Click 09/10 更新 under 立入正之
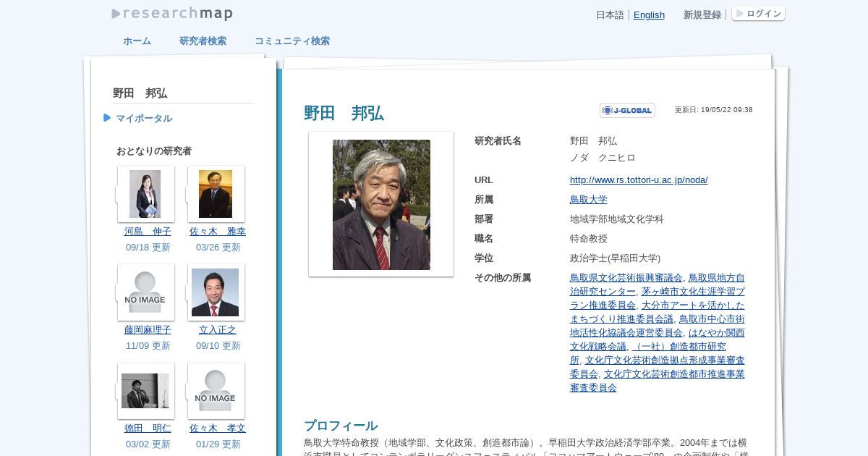 coord(218,346)
